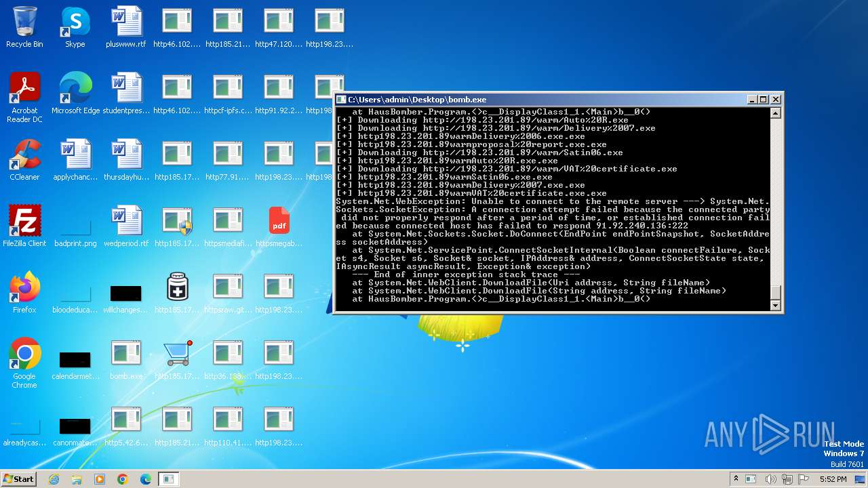Image resolution: width=868 pixels, height=488 pixels.
Task: Select the studentpres document icon
Action: [x=126, y=94]
